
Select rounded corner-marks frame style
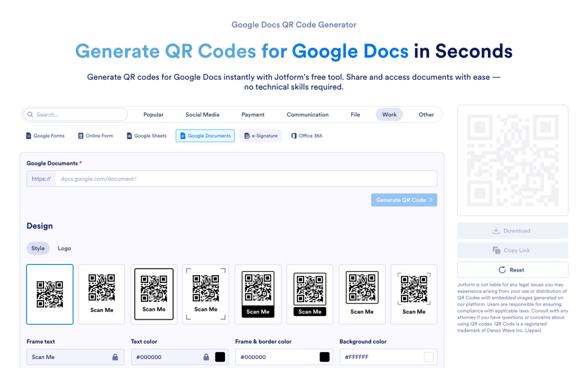[414, 294]
